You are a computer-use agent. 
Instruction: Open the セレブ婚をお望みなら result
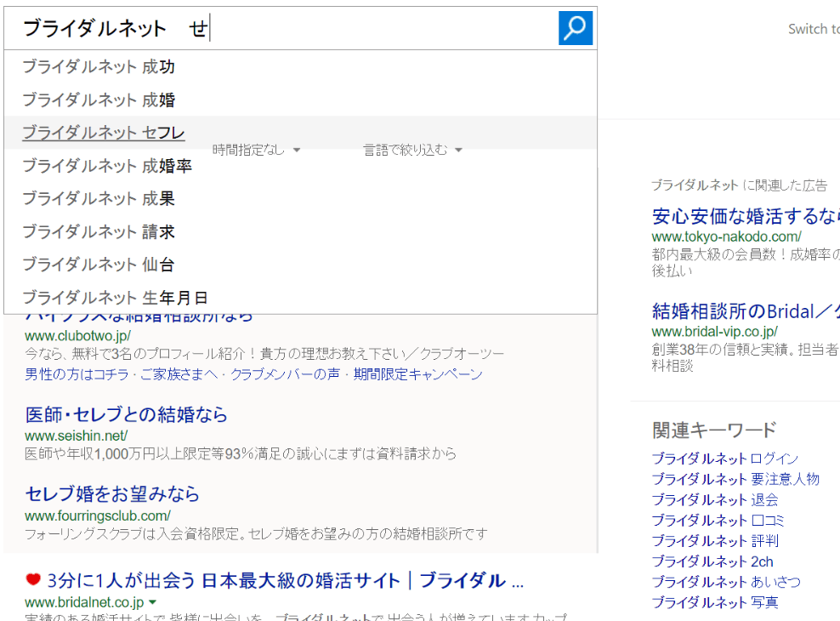pyautogui.click(x=112, y=494)
